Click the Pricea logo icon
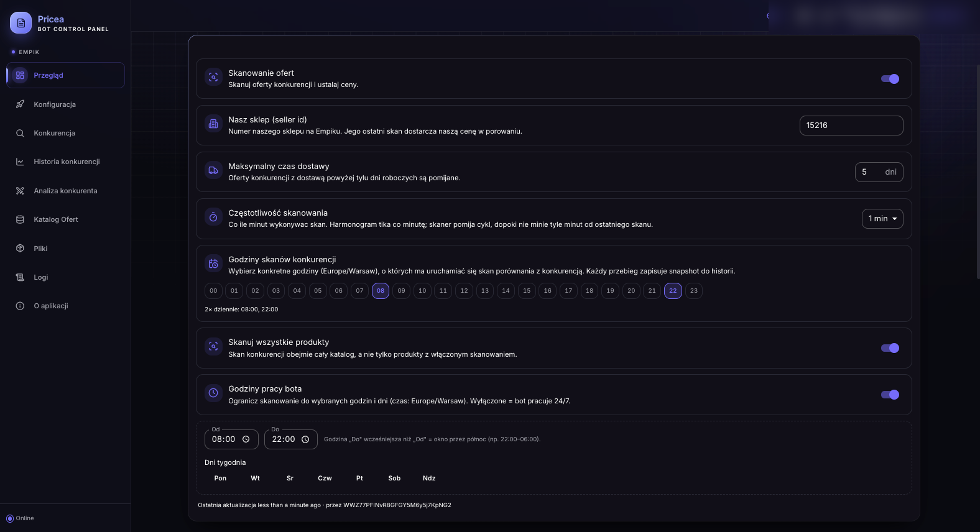Viewport: 980px width, 532px height. point(21,23)
